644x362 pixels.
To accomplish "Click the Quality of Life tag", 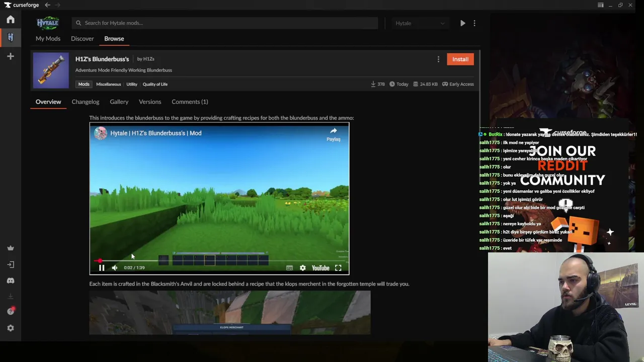I will [155, 84].
